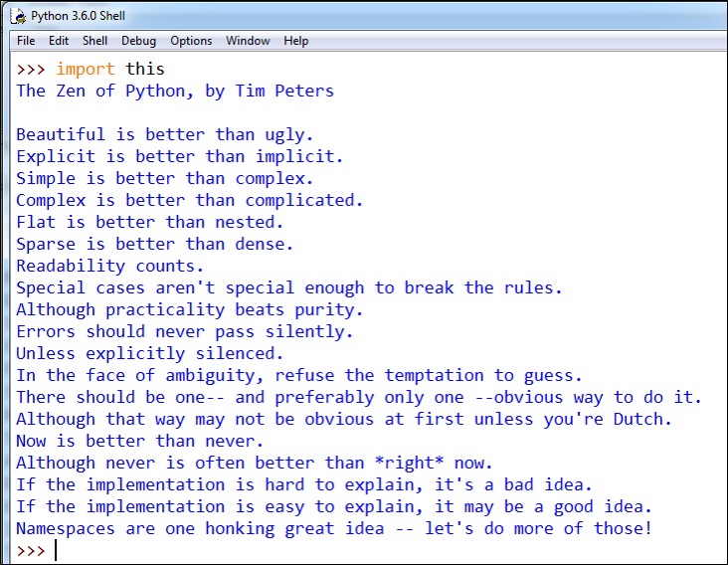Click the line 'Unless explicitly silenced.'
Image resolution: width=728 pixels, height=565 pixels.
click(149, 354)
